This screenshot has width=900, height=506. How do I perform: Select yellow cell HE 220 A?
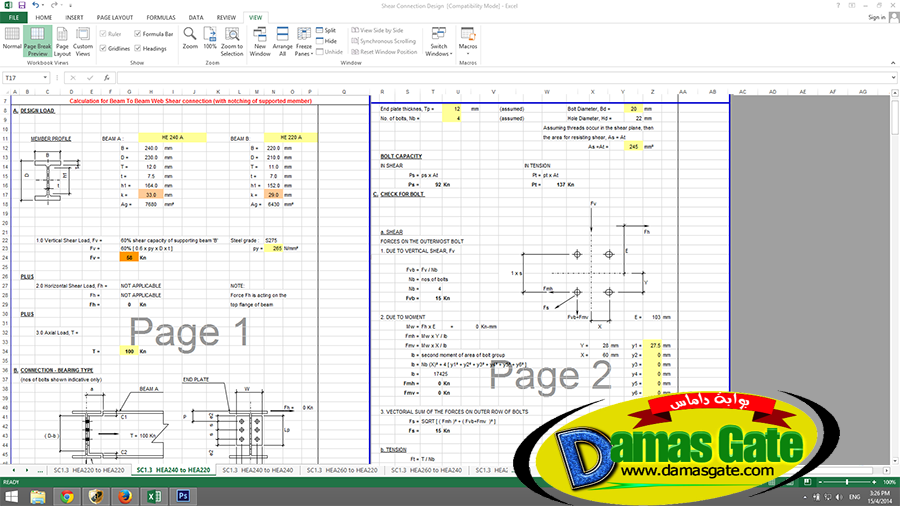tap(290, 138)
